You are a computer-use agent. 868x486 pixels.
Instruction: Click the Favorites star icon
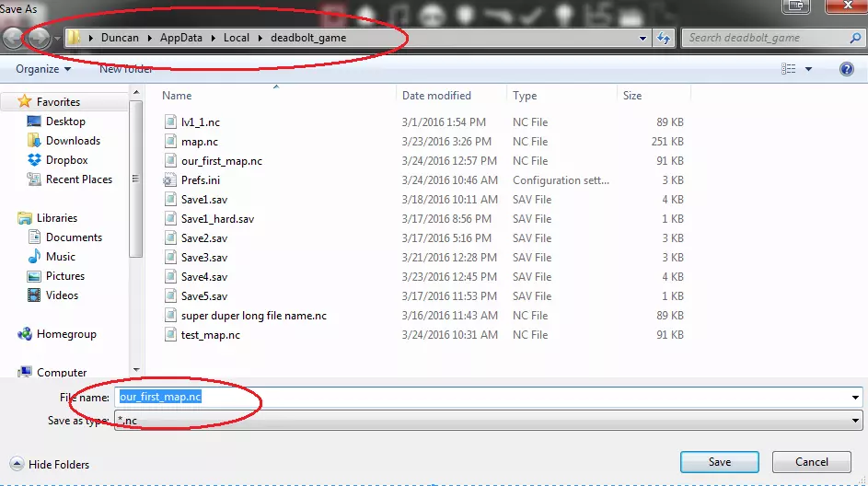(24, 101)
